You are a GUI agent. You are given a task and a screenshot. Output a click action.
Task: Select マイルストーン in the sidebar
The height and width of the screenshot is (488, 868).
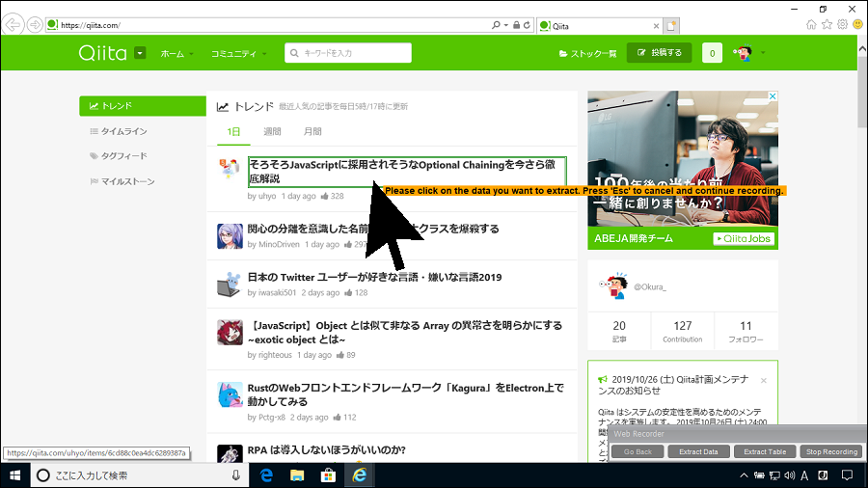click(x=122, y=181)
